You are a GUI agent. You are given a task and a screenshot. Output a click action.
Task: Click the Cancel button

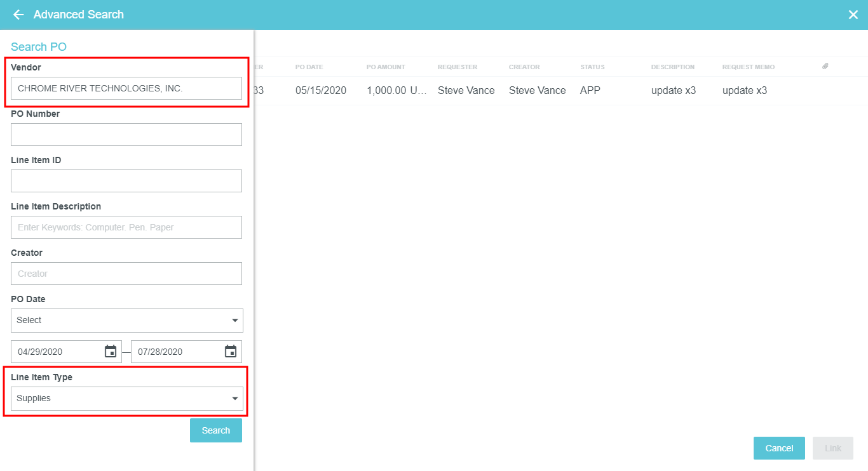click(x=779, y=448)
